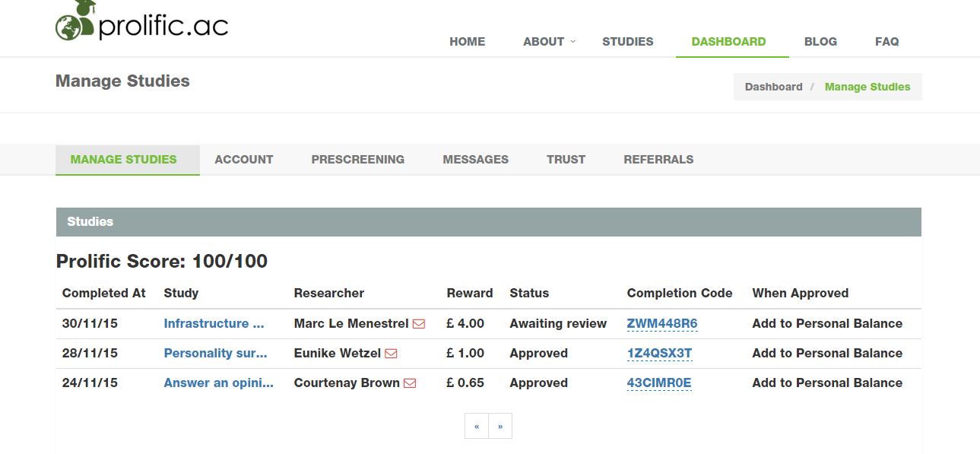The height and width of the screenshot is (454, 980).
Task: Click completion code 43CIMR0E
Action: tap(659, 383)
